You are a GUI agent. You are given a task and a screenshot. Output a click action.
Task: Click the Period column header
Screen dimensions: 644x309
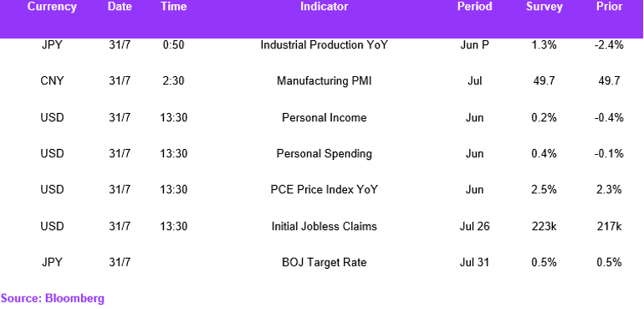(475, 7)
